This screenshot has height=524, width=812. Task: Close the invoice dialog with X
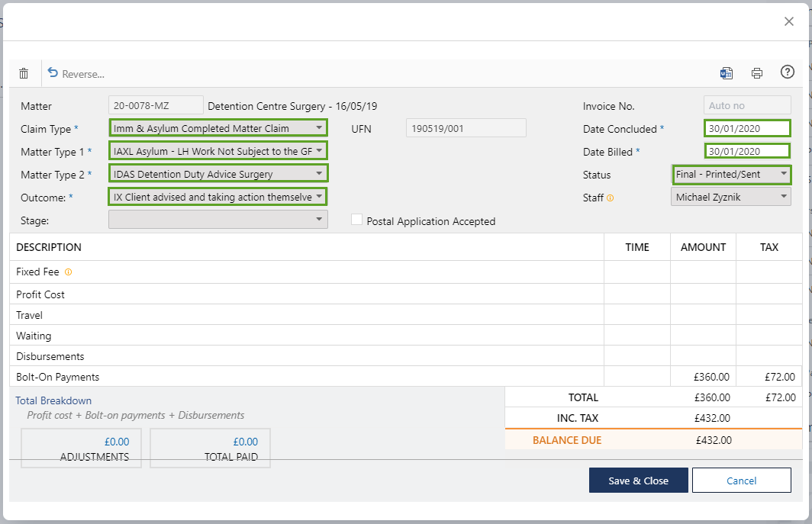(x=789, y=21)
